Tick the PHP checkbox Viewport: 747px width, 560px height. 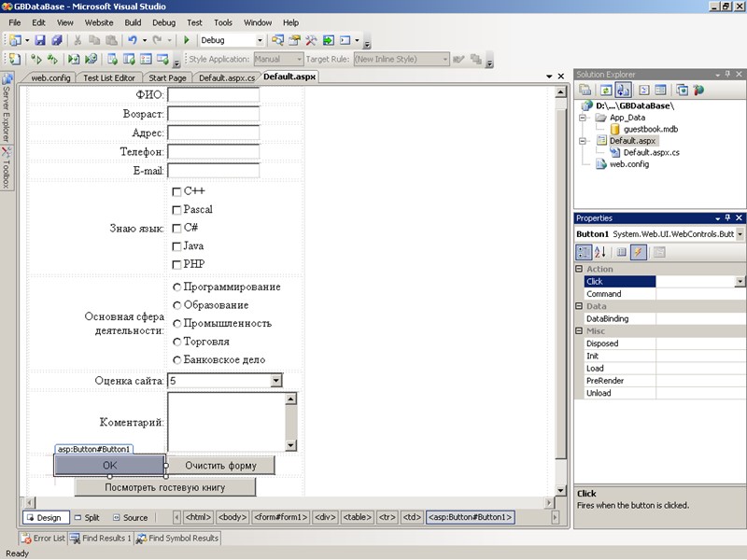[x=176, y=264]
